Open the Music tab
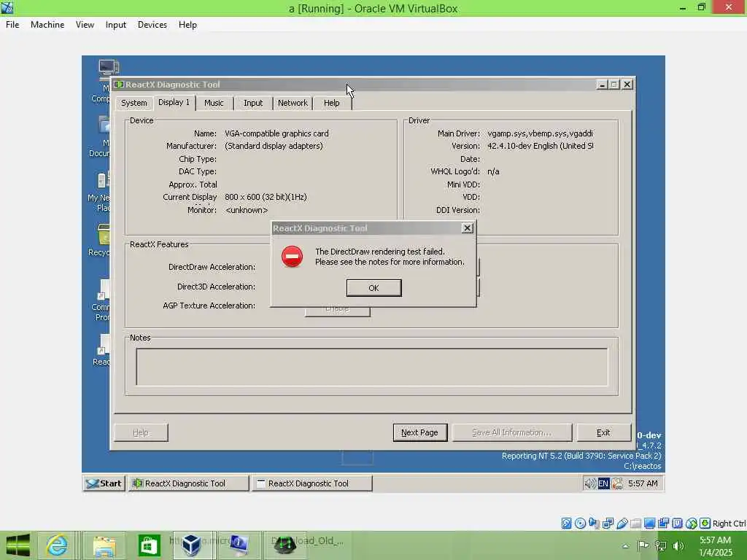Screen dimensions: 747x560 [214, 103]
